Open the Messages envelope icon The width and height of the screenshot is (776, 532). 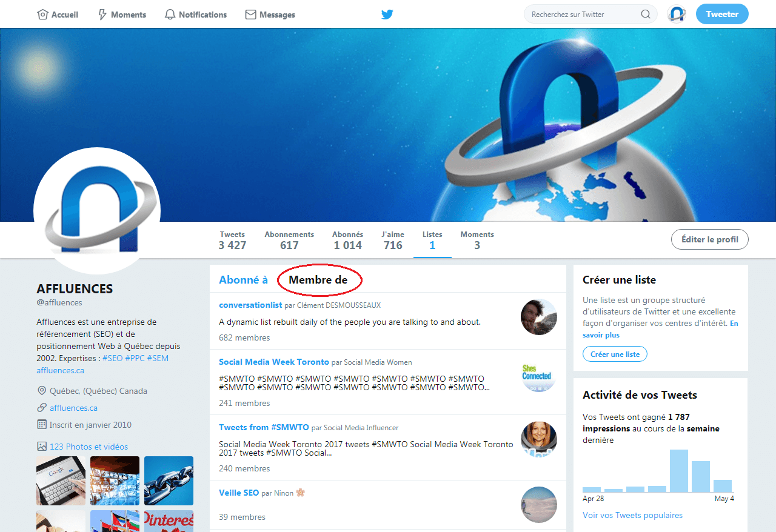(250, 15)
